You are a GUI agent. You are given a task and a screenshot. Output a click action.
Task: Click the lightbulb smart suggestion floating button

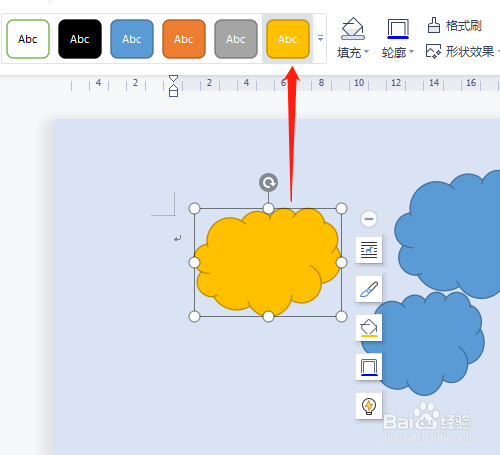(x=369, y=406)
